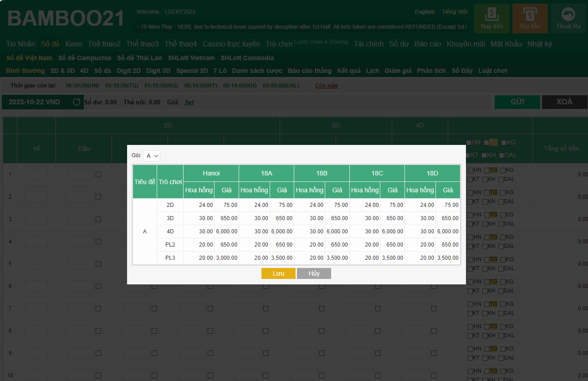Click the 18A column header
Screen dimensions: 588x381
(266, 173)
